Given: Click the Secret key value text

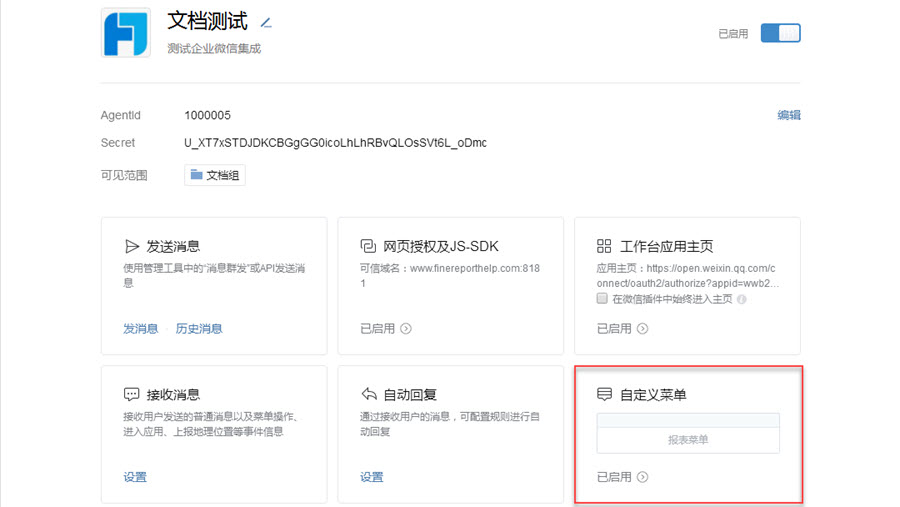Looking at the screenshot, I should point(335,143).
